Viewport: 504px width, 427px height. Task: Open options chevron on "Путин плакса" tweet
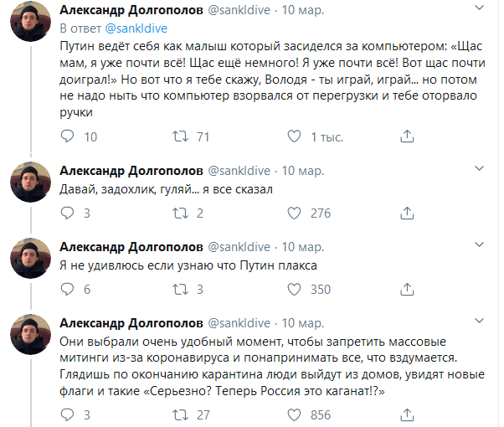point(480,247)
